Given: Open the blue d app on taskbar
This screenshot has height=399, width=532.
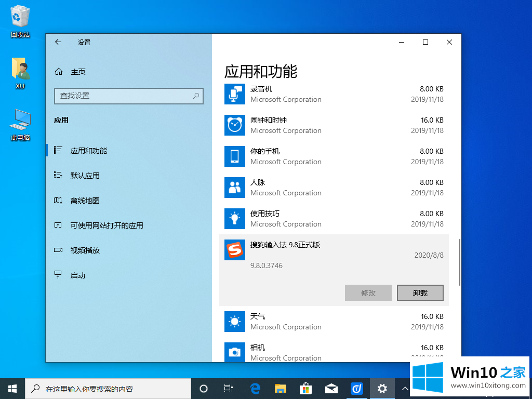Looking at the screenshot, I should [356, 389].
